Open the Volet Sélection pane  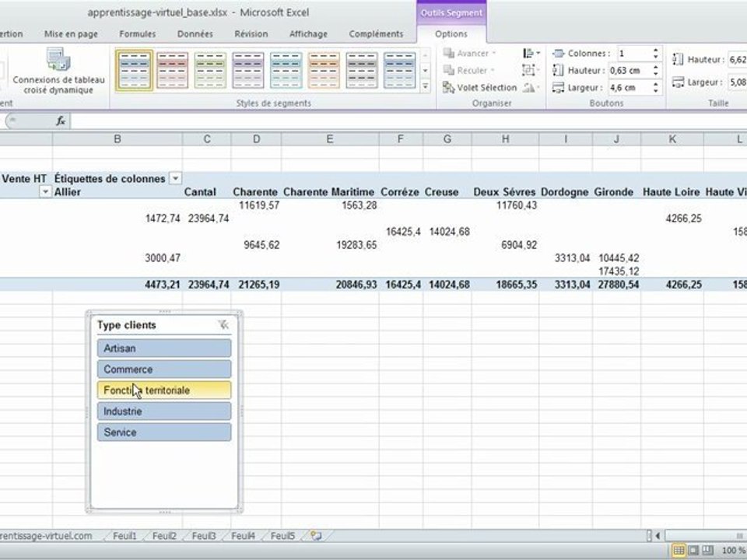click(x=480, y=88)
